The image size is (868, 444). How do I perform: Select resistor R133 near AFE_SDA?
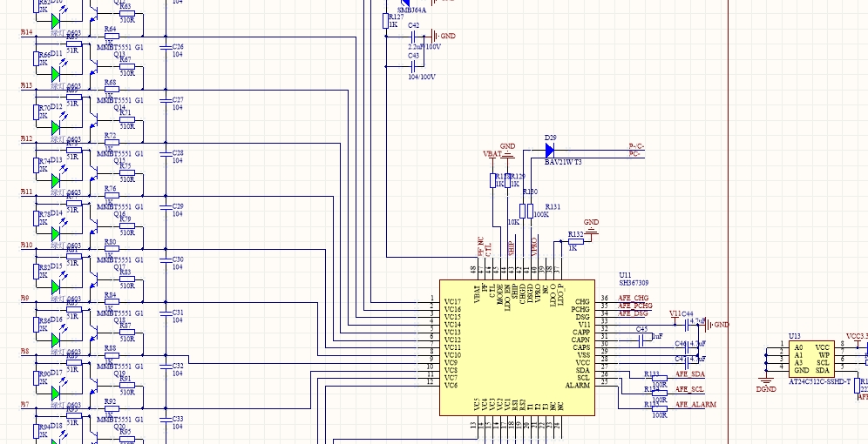660,379
